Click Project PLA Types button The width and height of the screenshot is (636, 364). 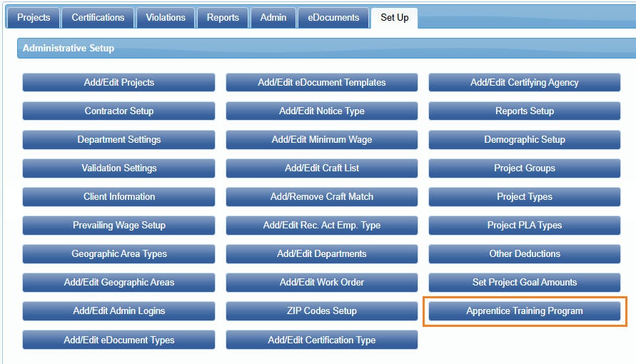(525, 226)
